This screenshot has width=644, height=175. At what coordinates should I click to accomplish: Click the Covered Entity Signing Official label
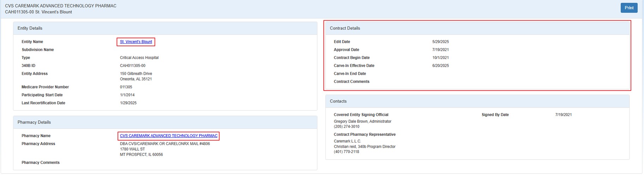(x=361, y=115)
